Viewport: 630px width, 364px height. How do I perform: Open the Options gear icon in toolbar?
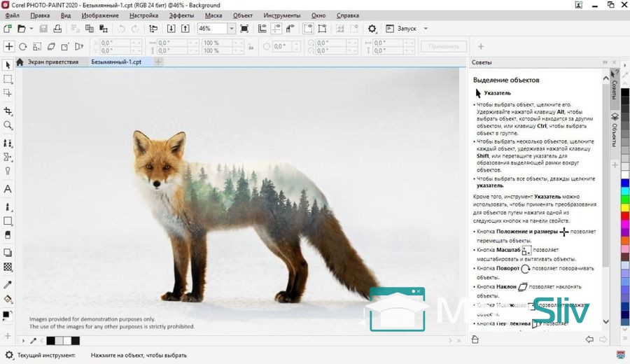(372, 29)
